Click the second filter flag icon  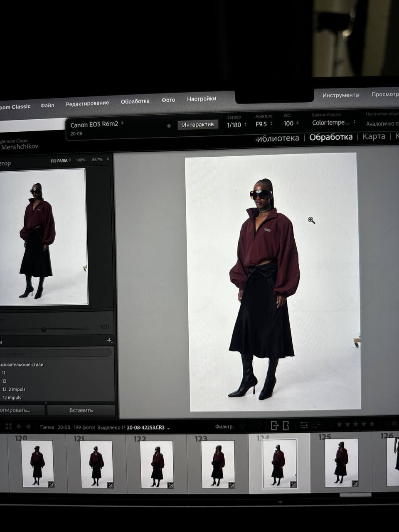[258, 426]
